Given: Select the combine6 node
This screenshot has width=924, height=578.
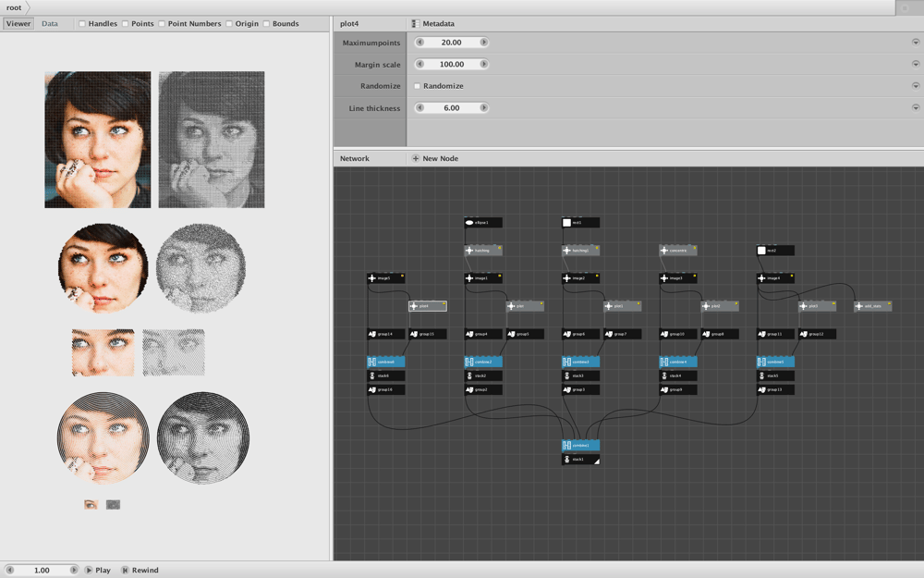Looking at the screenshot, I should [386, 362].
